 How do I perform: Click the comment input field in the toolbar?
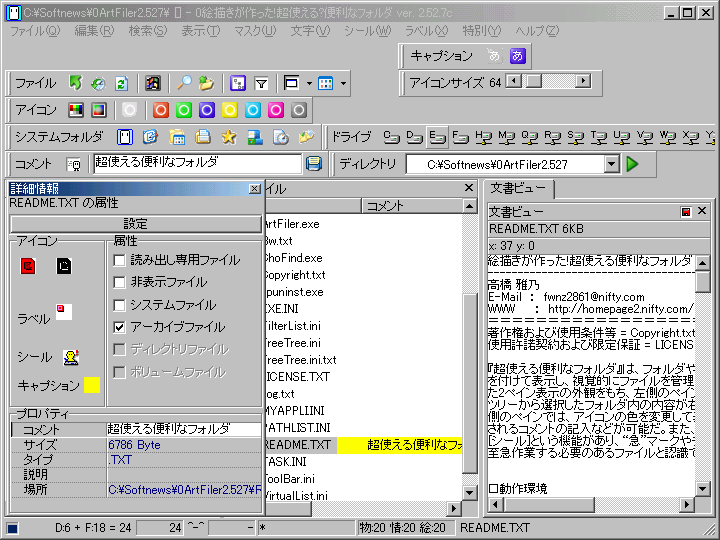(197, 163)
